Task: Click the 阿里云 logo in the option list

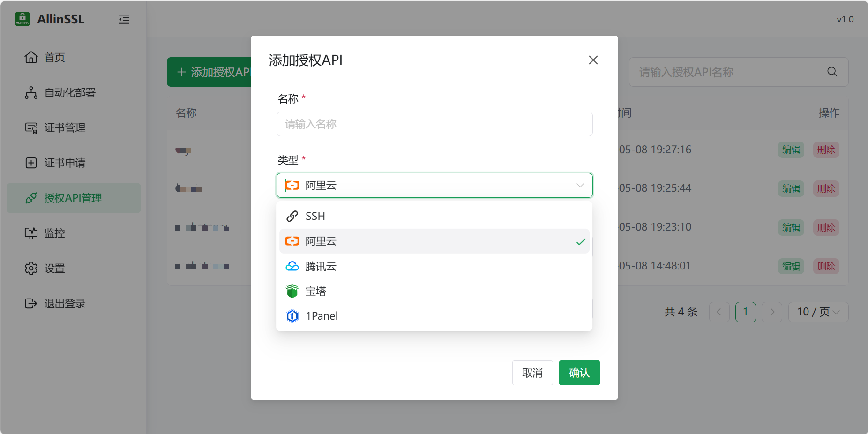Action: click(292, 241)
